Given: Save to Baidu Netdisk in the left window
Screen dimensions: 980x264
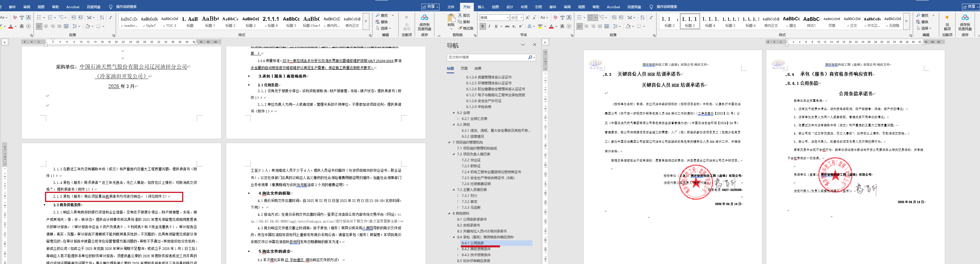Looking at the screenshot, I should coord(425,23).
